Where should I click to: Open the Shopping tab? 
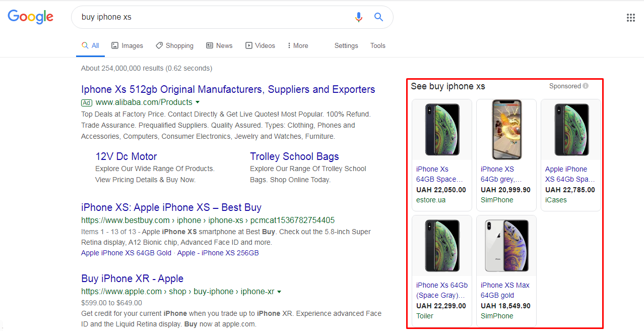(174, 45)
